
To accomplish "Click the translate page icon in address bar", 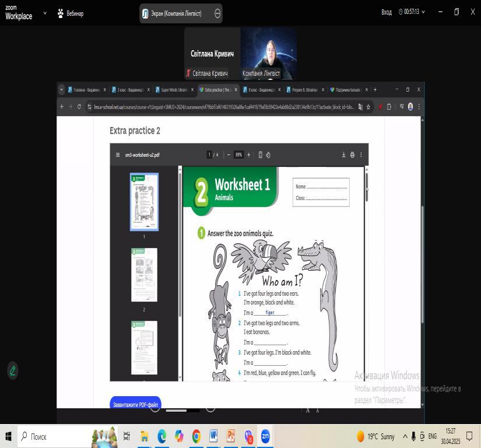I will [x=360, y=107].
